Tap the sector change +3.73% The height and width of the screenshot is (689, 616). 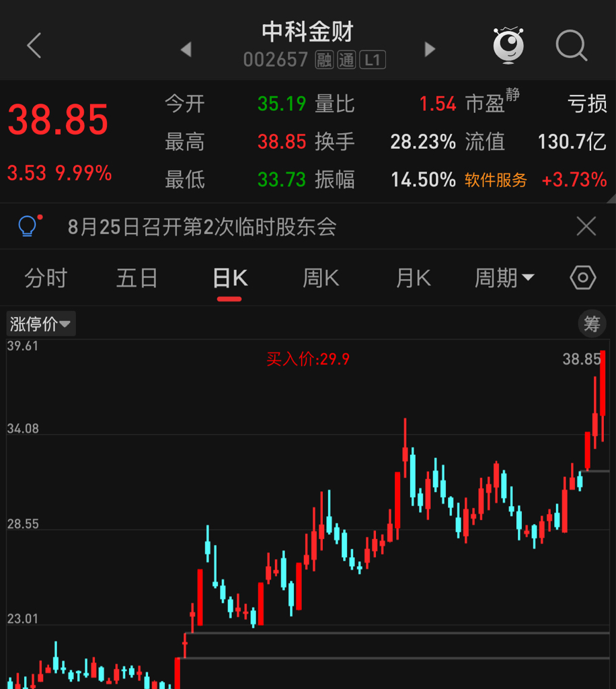pyautogui.click(x=574, y=180)
